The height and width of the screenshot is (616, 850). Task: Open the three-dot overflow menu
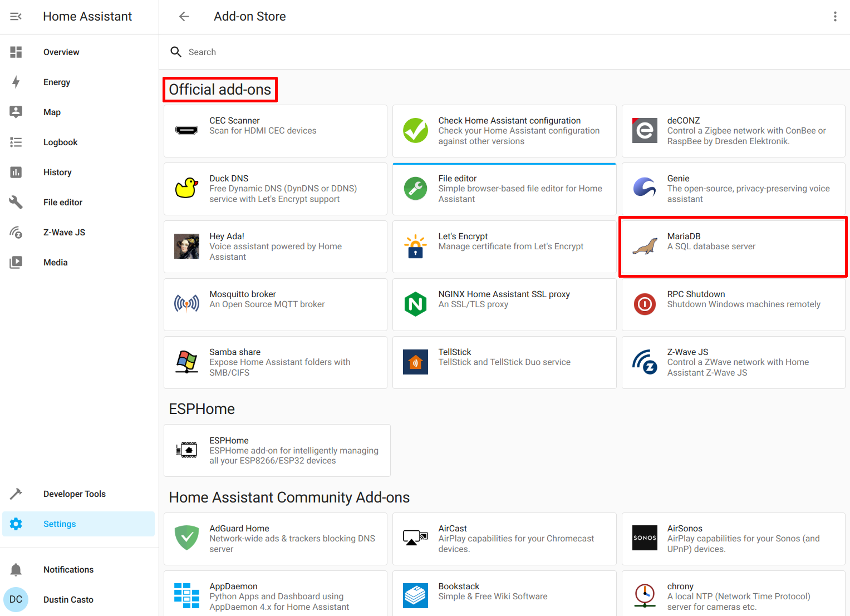point(835,17)
